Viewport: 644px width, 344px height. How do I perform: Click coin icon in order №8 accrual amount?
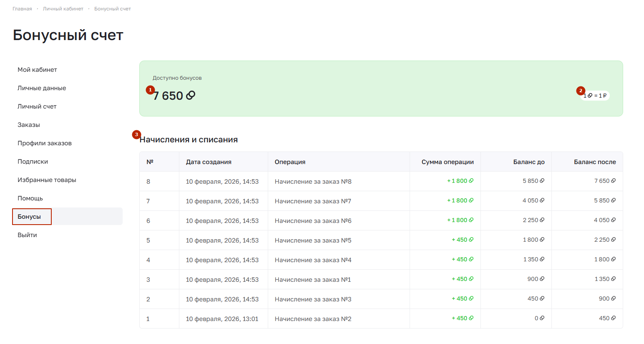point(471,181)
